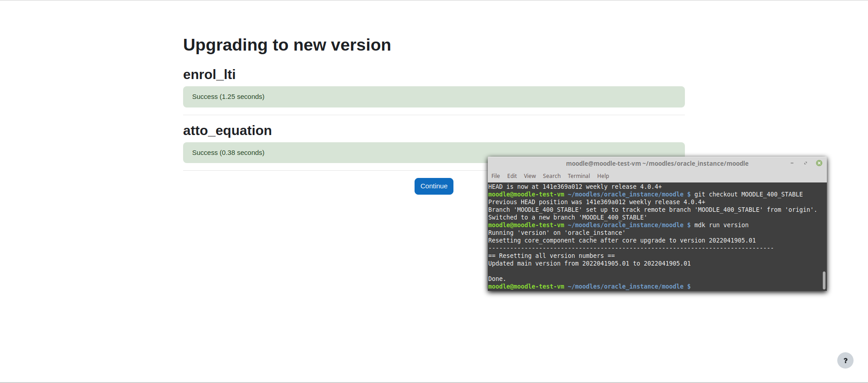Open the terminal Help menu

pos(603,176)
